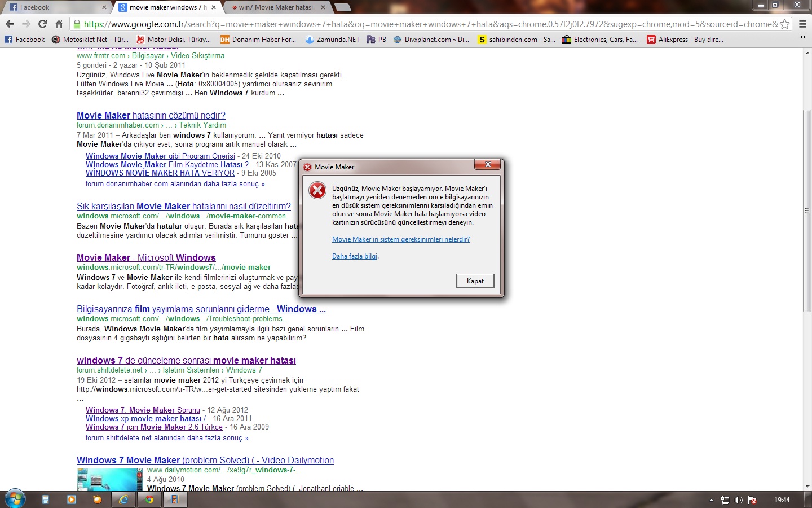Open the Donanım Haber Forum bookmark
The image size is (812, 508).
click(x=258, y=40)
